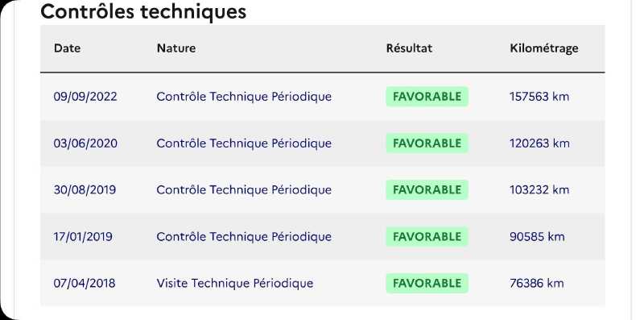
Task: Click the 76386 km mileage value
Action: [x=537, y=283]
